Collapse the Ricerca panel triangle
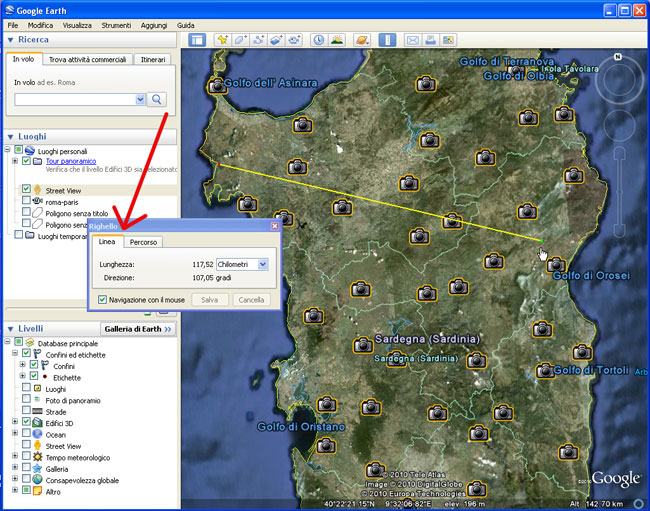 coord(10,40)
